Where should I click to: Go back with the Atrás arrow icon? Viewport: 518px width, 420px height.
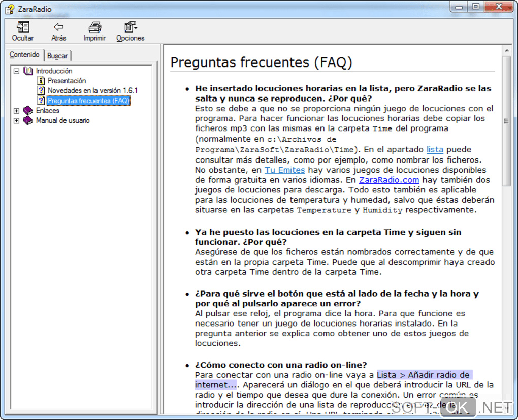pos(59,27)
